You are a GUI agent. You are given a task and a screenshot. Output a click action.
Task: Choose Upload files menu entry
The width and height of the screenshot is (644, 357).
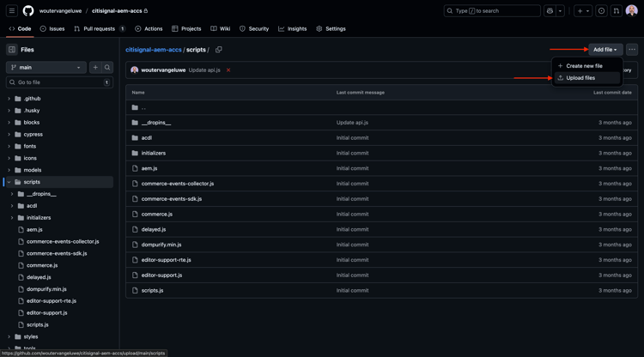pyautogui.click(x=587, y=78)
